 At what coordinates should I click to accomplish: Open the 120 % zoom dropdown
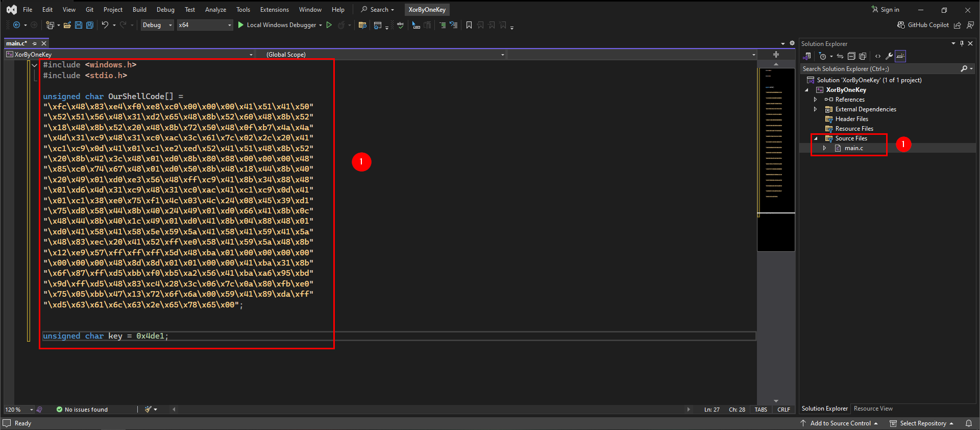click(x=19, y=410)
